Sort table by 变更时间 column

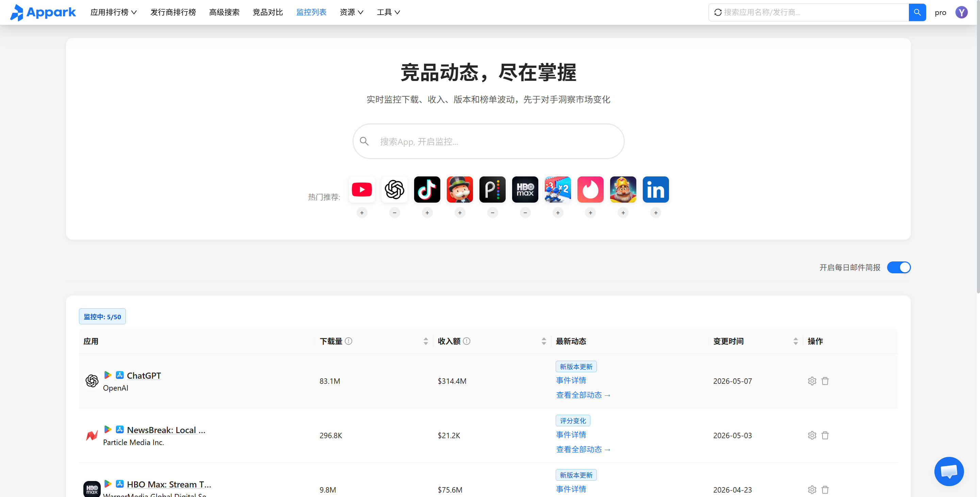click(796, 341)
